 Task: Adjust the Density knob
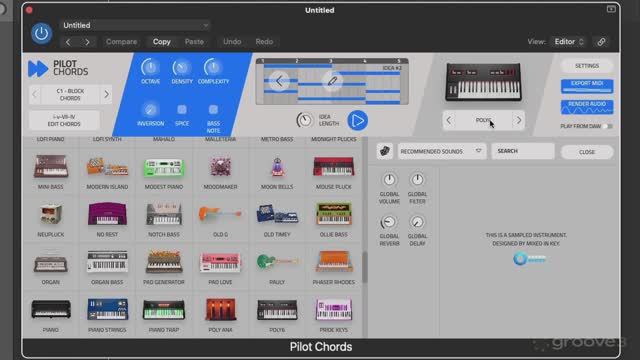[x=182, y=67]
